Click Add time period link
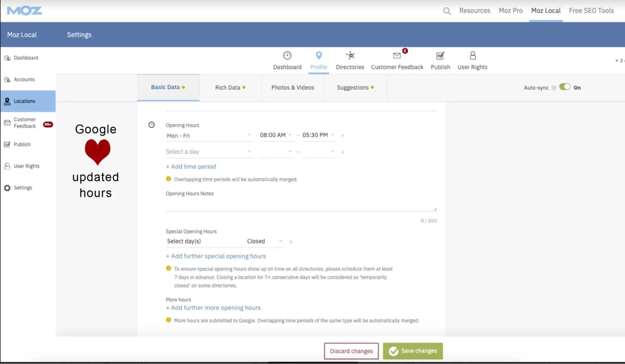 click(191, 167)
